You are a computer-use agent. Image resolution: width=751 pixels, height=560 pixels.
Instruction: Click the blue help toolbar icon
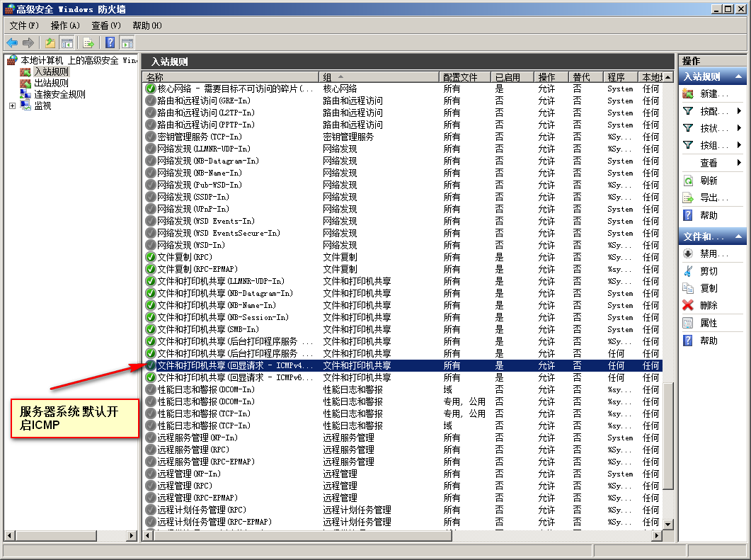coord(110,42)
